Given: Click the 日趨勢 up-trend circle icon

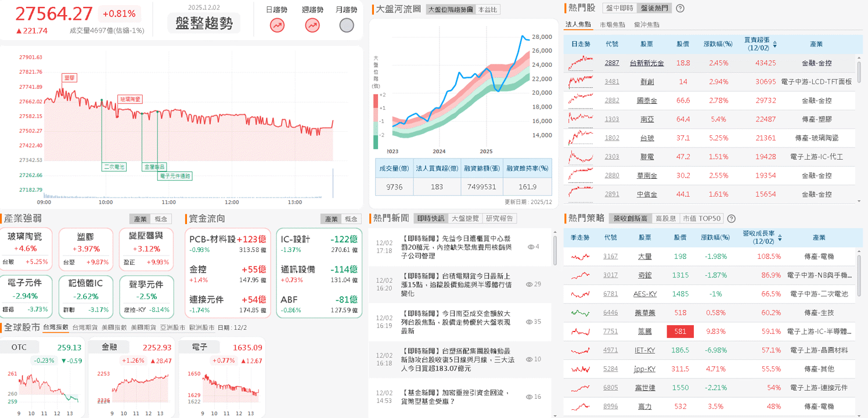Looking at the screenshot, I should click(278, 25).
